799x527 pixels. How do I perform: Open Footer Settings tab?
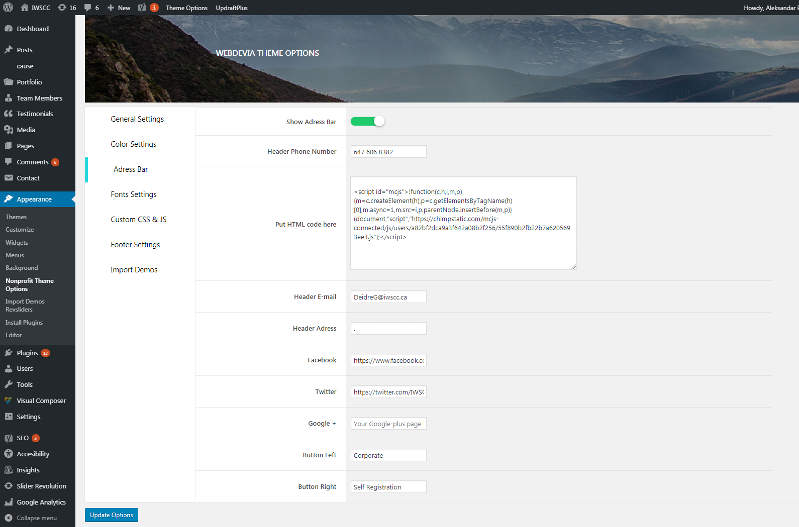135,245
